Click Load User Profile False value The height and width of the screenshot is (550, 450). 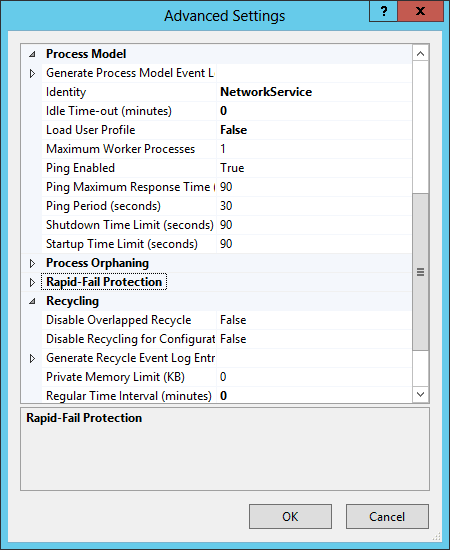point(233,130)
